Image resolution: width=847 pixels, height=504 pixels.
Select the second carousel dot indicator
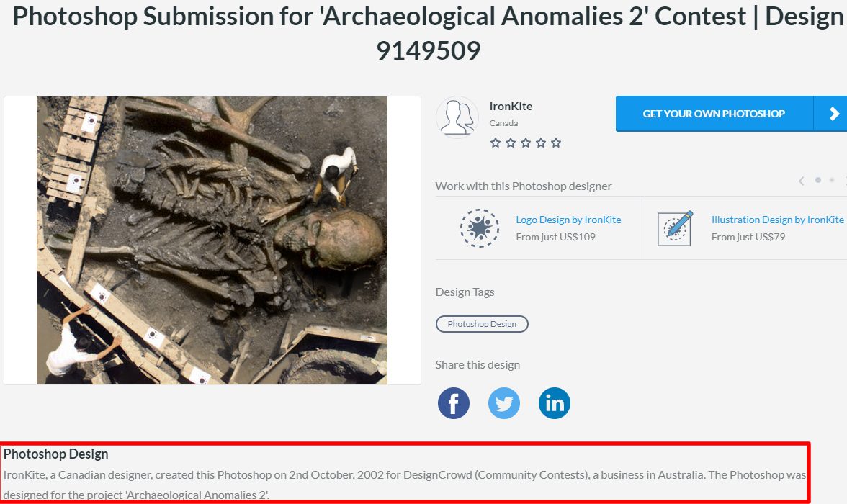coord(832,180)
